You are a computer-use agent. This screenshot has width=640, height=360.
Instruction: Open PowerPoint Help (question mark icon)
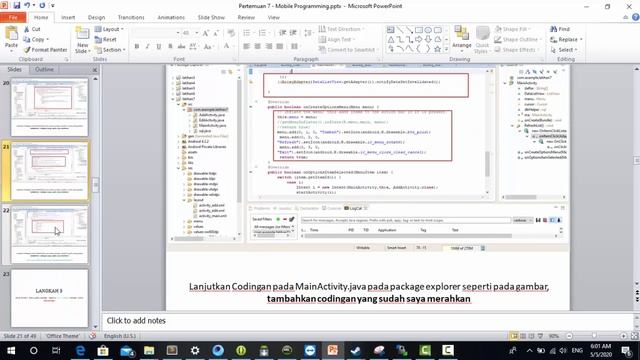coord(636,17)
